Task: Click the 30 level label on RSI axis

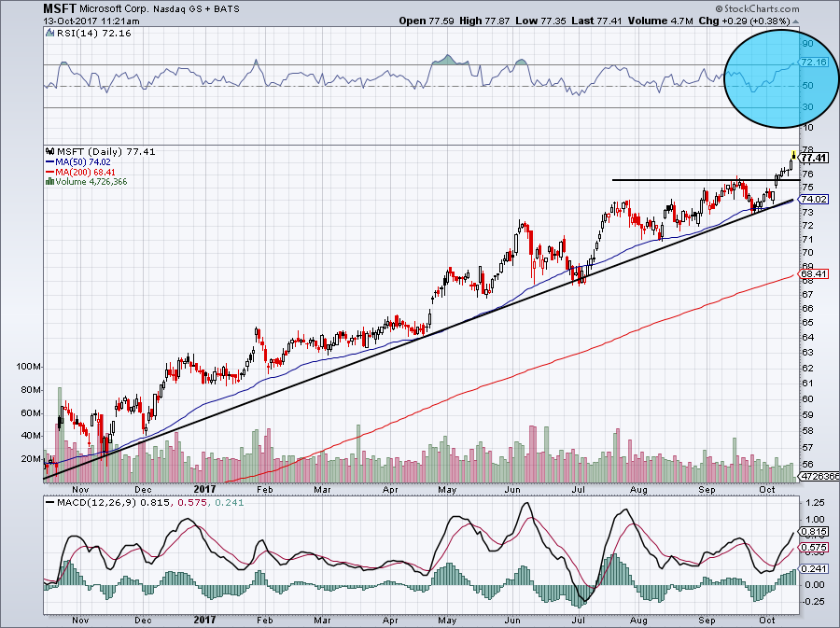Action: click(807, 106)
